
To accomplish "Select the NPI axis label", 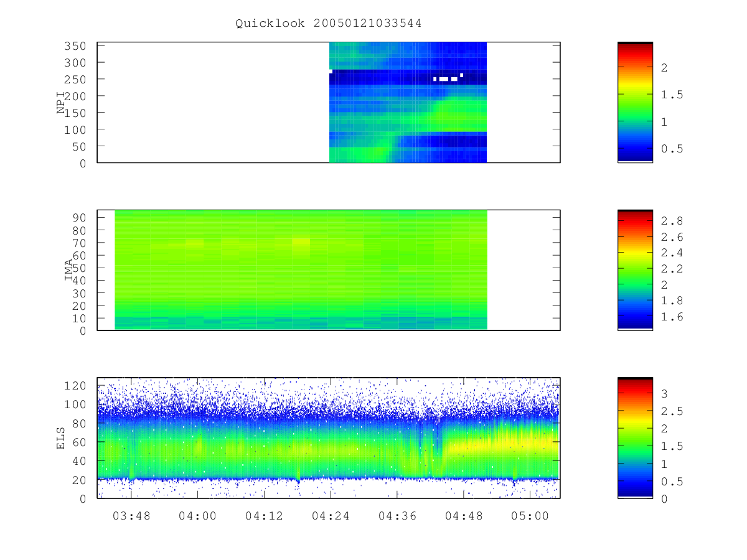I will (61, 103).
